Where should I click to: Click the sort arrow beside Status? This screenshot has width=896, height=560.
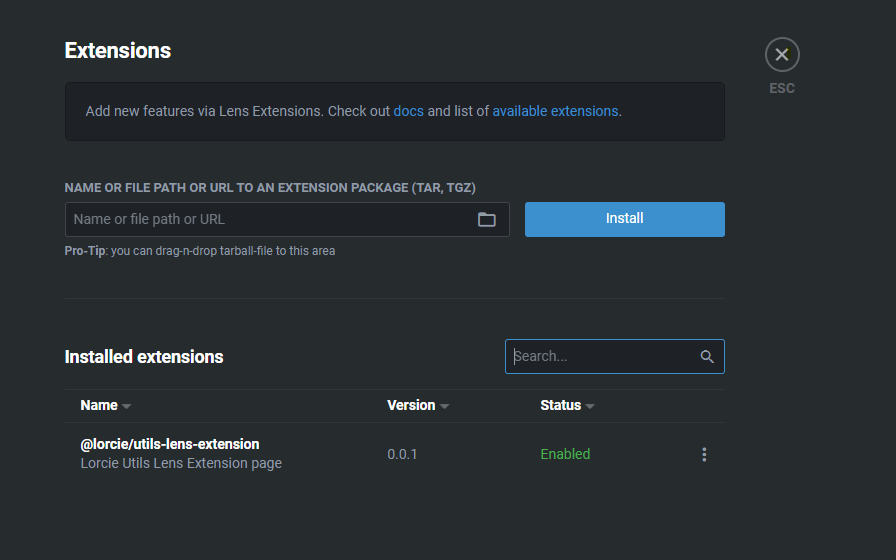590,407
